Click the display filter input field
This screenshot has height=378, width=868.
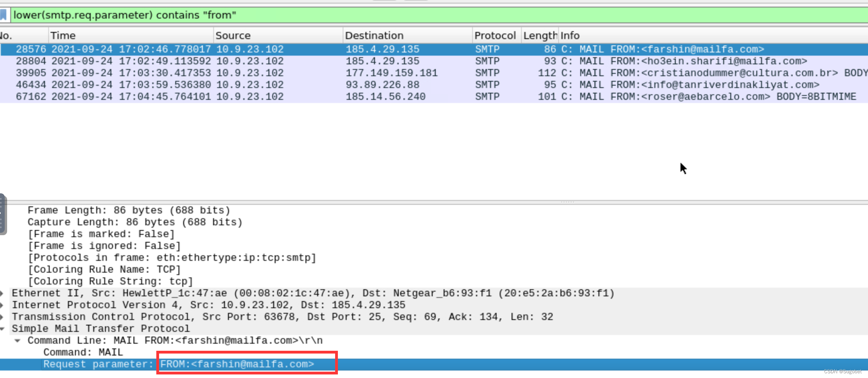pos(439,15)
